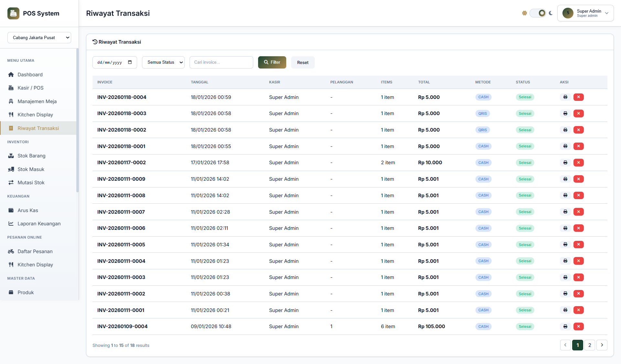Open the Kasir / POS register icon
This screenshot has width=621, height=364.
pyautogui.click(x=11, y=88)
